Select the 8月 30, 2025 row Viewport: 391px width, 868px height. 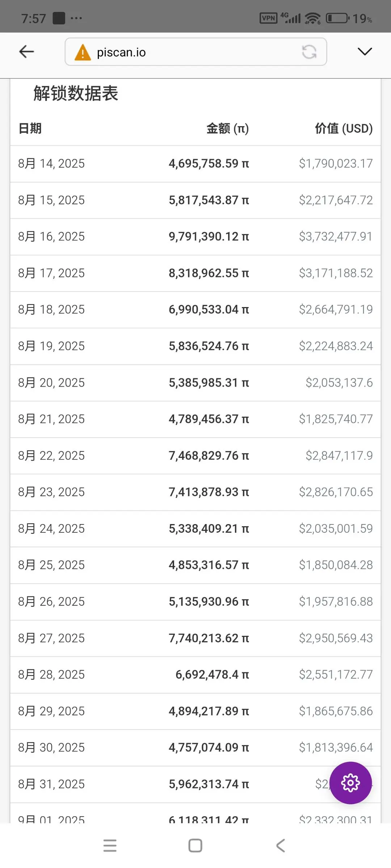coord(195,748)
